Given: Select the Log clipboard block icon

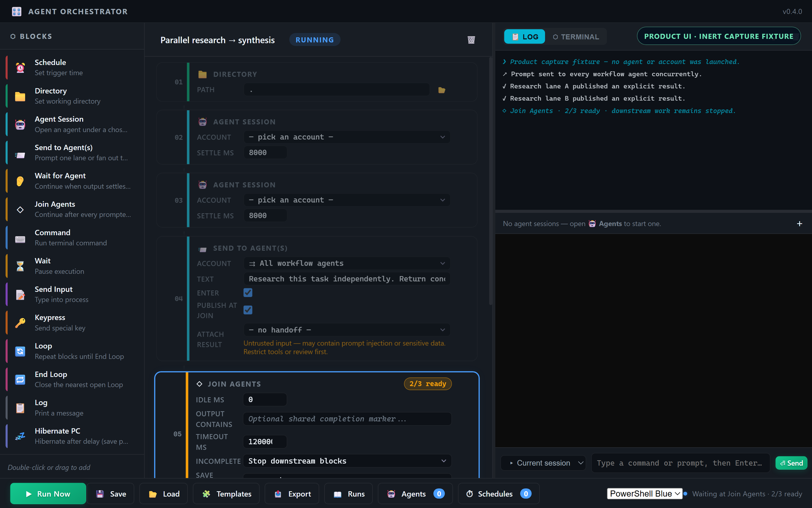Looking at the screenshot, I should click(x=20, y=408).
